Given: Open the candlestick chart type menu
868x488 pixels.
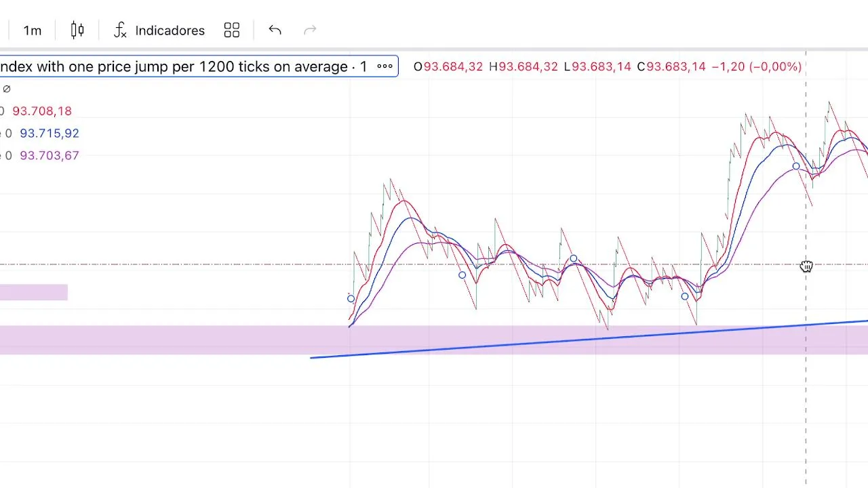Looking at the screenshot, I should [x=77, y=30].
